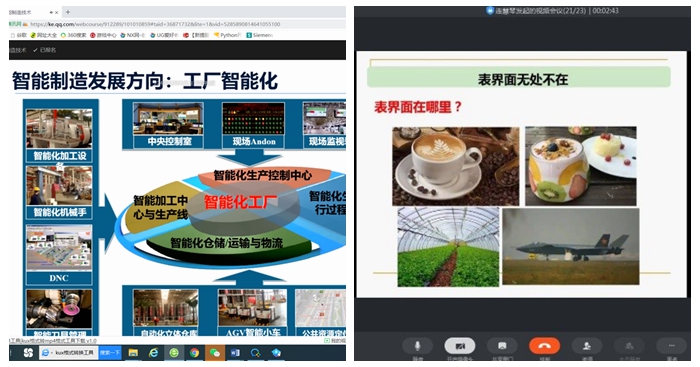Mute the microphone in the video meeting

(x=417, y=346)
